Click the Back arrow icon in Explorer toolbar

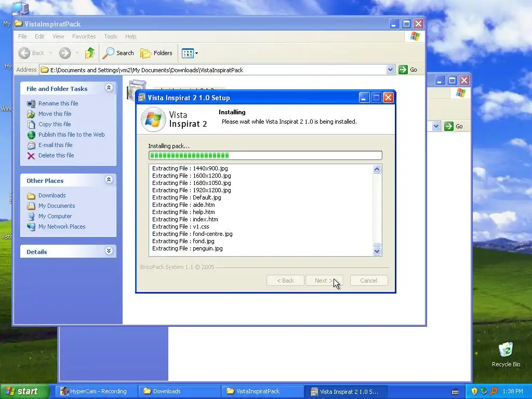(x=24, y=53)
